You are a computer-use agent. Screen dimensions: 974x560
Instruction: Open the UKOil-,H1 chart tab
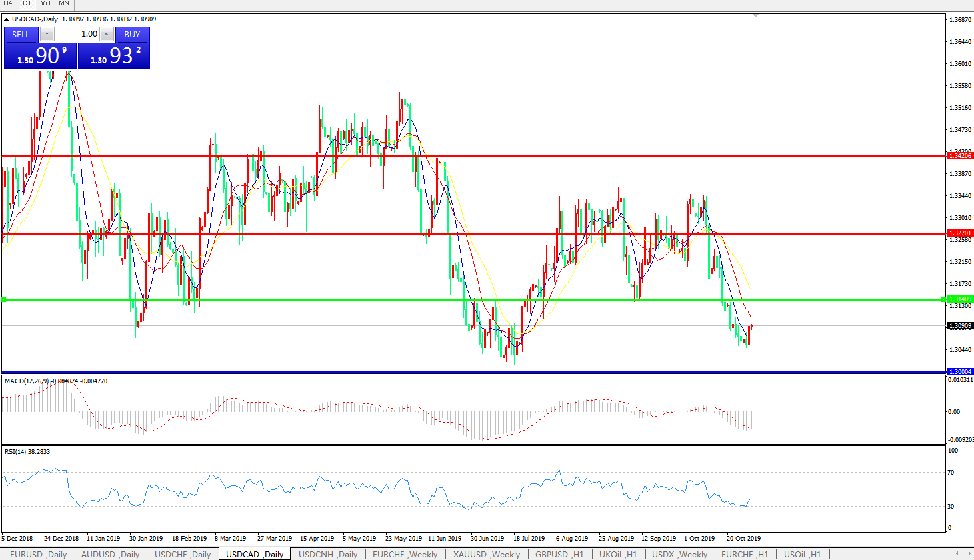(x=618, y=554)
